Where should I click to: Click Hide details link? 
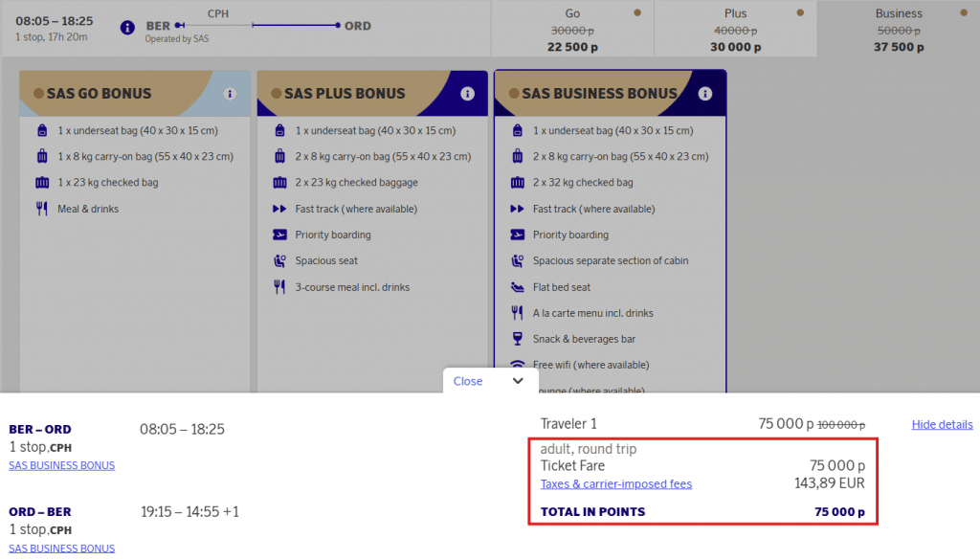(942, 424)
